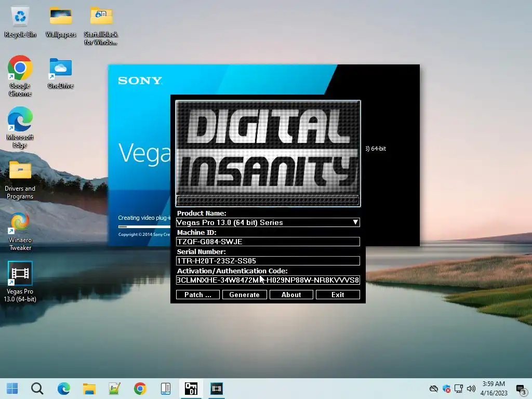Click the Machine ID field
This screenshot has width=532, height=399.
(x=268, y=242)
